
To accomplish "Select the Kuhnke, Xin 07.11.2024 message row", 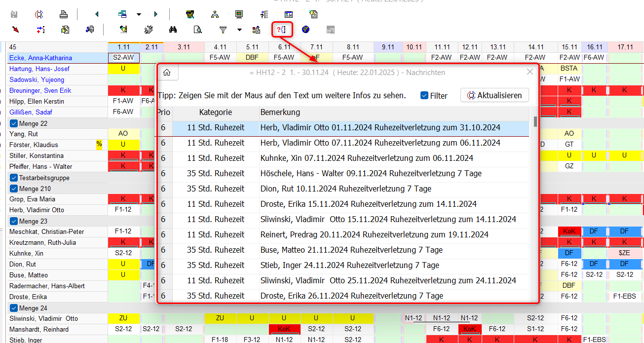I will 367,158.
